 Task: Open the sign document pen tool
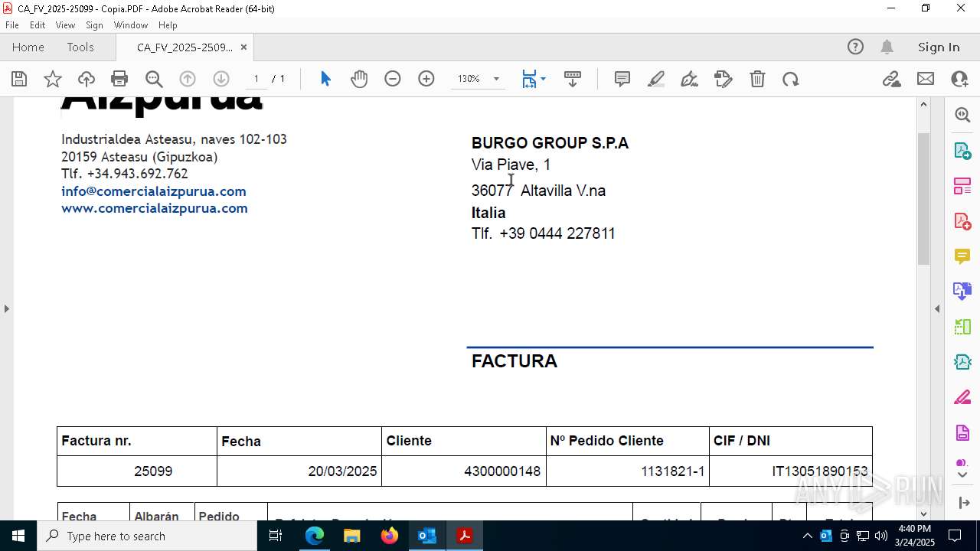tap(690, 79)
